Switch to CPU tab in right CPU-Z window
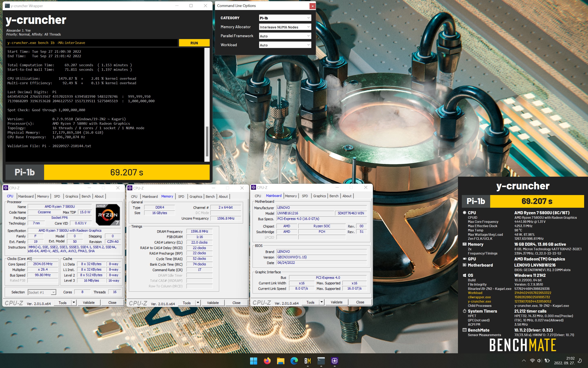 pyautogui.click(x=258, y=196)
